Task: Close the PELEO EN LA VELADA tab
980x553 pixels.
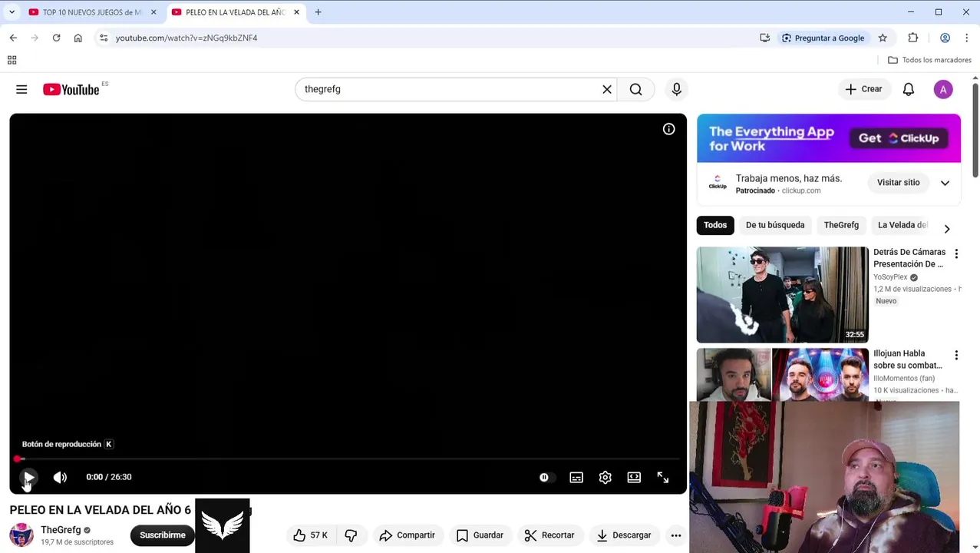Action: coord(296,12)
